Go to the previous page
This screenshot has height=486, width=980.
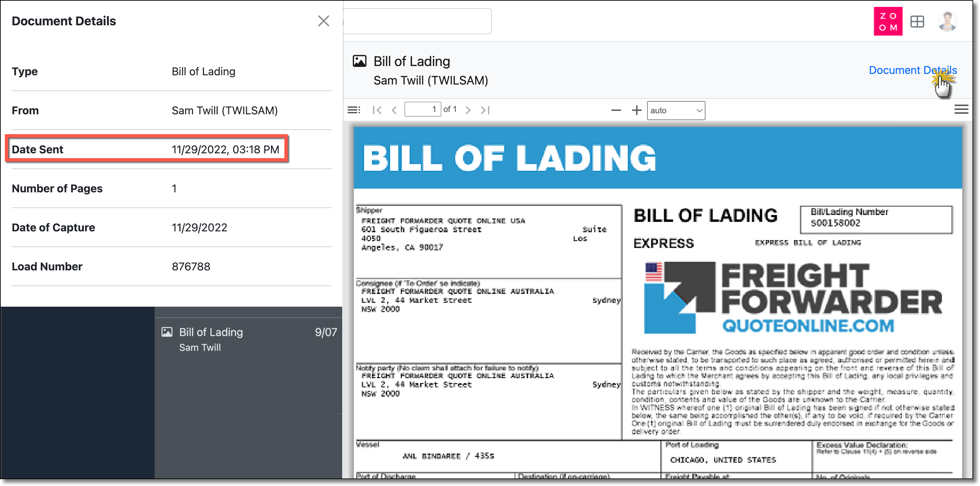click(x=394, y=110)
